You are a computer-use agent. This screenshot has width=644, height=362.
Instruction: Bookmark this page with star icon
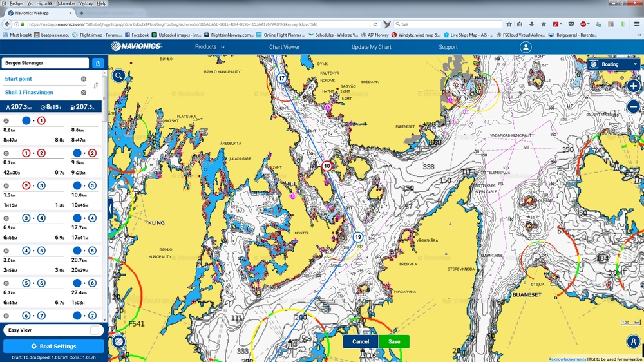[x=509, y=24]
